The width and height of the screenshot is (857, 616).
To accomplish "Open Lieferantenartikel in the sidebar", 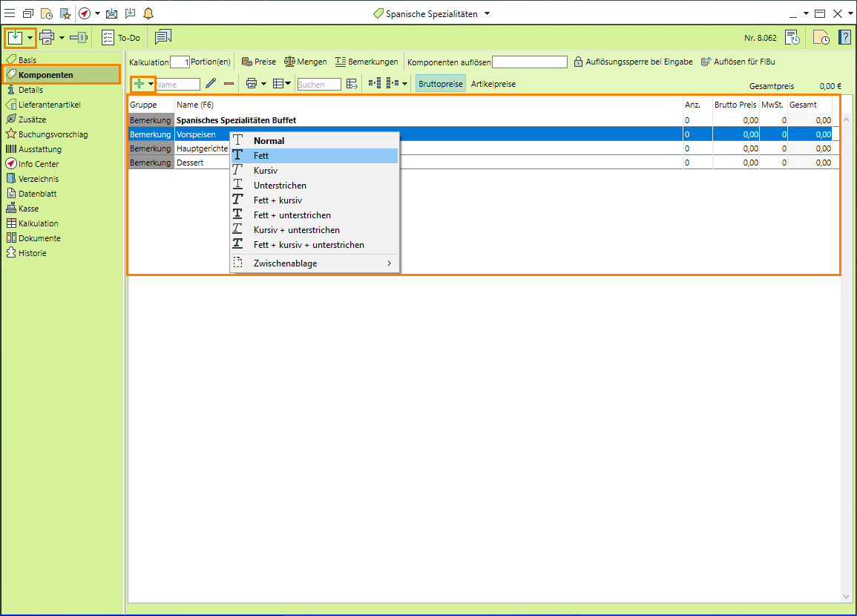I will pos(49,105).
